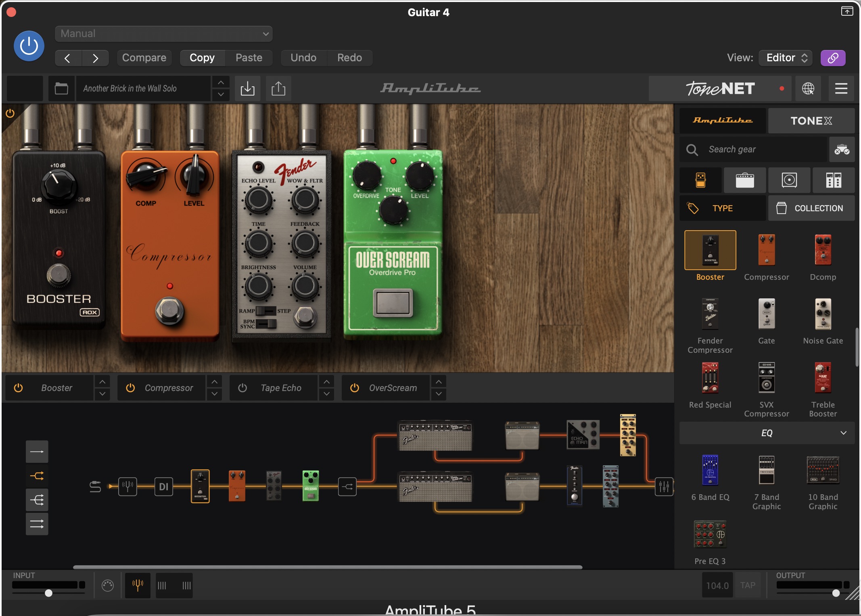This screenshot has width=861, height=616.
Task: Select the Treble Booster pedal
Action: pos(823,377)
